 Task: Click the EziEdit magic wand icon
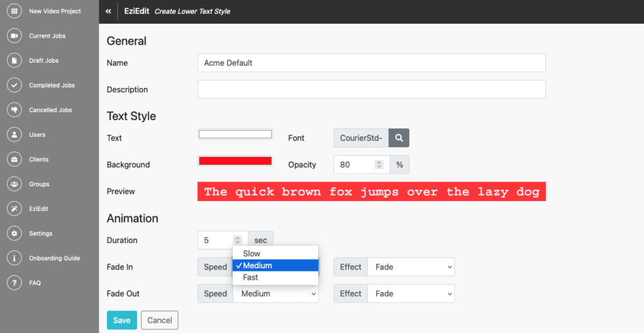pos(14,209)
